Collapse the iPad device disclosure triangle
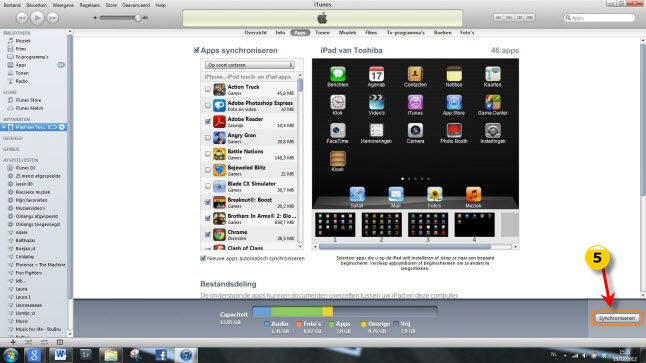The width and height of the screenshot is (646, 363). pos(4,127)
